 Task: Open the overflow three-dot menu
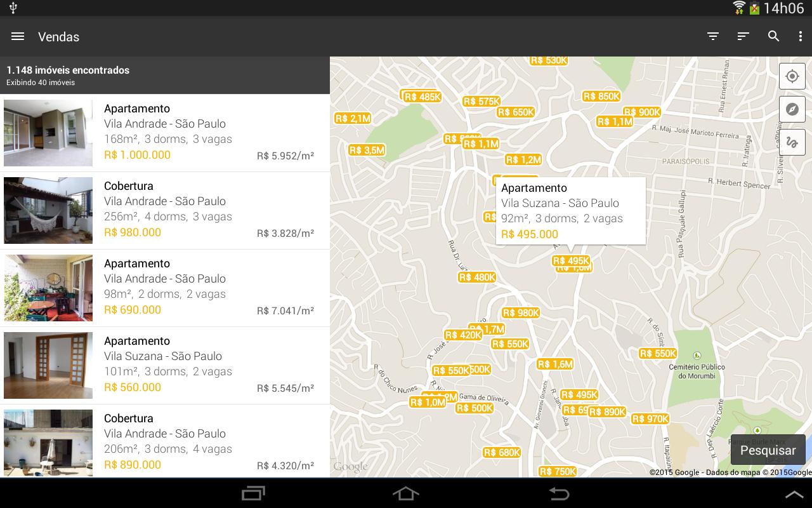tap(801, 37)
